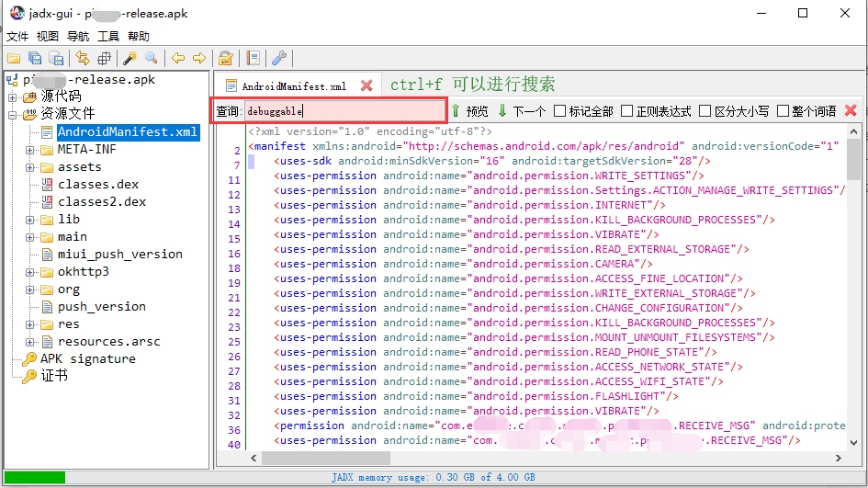Click the 证书 certificate key icon
The width and height of the screenshot is (868, 488).
tap(29, 376)
